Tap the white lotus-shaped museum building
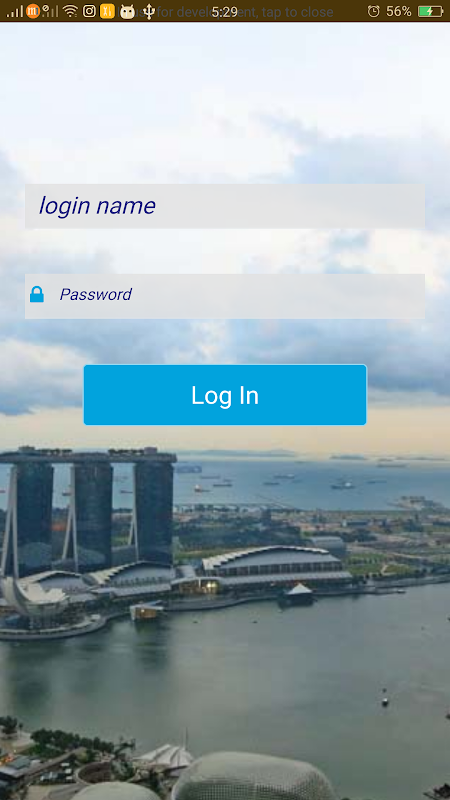This screenshot has height=800, width=450. (x=34, y=597)
